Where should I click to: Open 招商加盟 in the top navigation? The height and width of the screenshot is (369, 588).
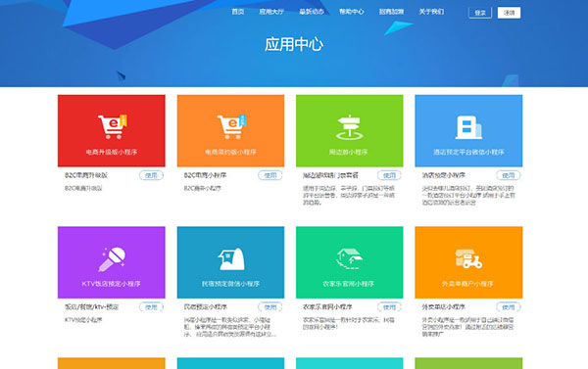[391, 12]
